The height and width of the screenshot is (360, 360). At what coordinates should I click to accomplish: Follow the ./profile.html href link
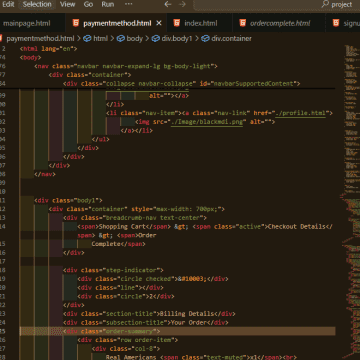300,113
